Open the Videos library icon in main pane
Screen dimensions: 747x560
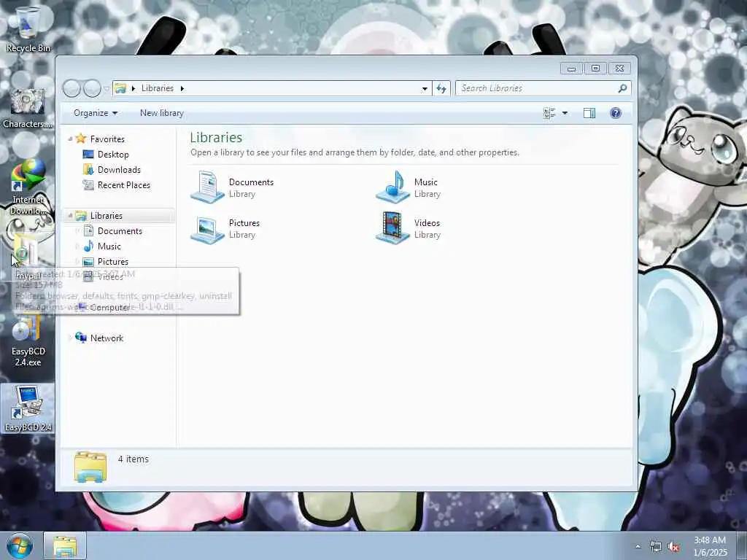(x=392, y=227)
